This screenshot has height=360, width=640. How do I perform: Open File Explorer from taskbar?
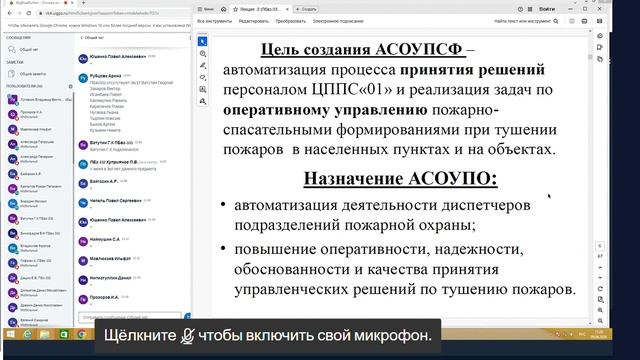(x=45, y=334)
